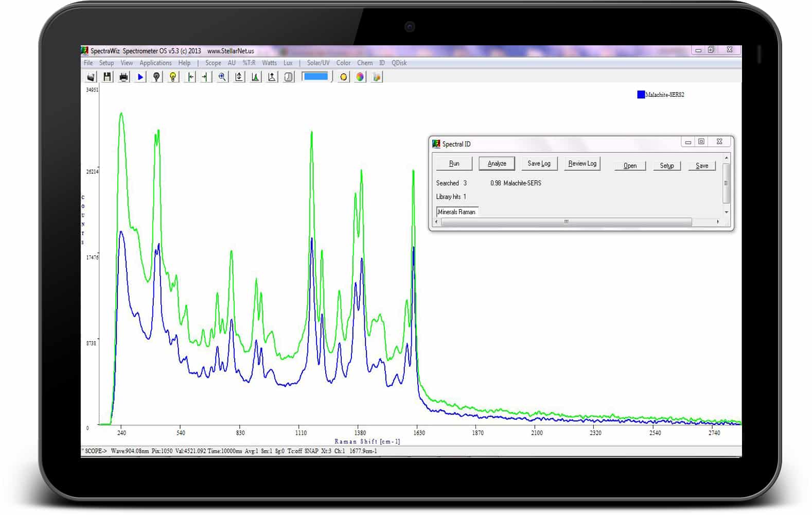Maximize the Spectral ID window
Viewport: 812px width, 515px height.
(x=701, y=142)
